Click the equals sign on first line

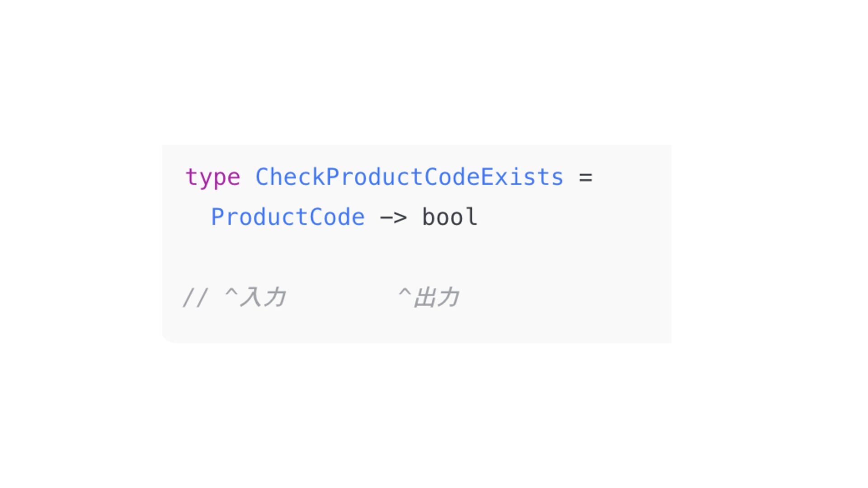click(585, 177)
